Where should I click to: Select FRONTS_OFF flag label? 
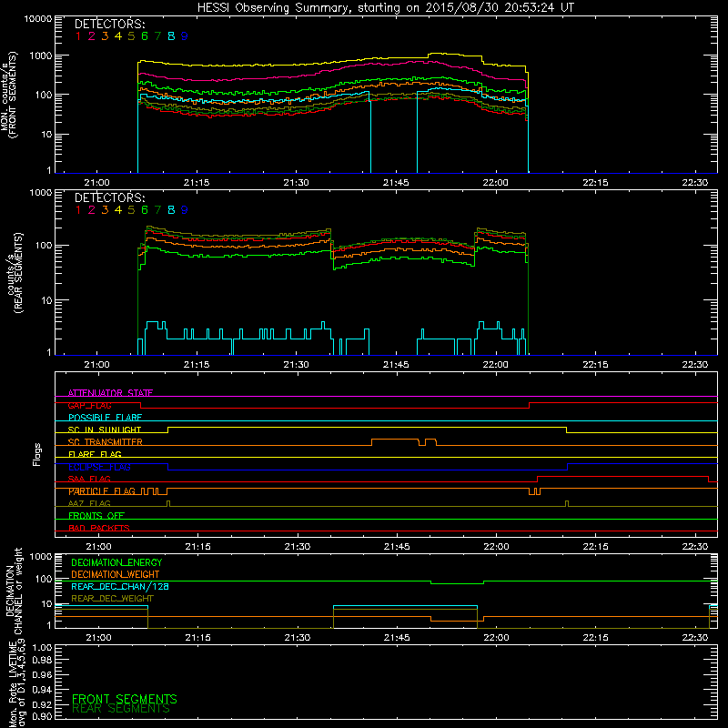96,515
